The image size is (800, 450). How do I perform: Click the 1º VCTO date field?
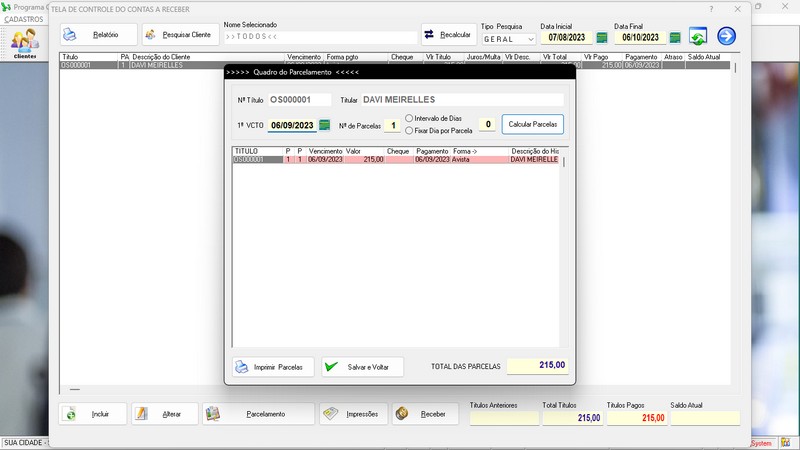(x=292, y=125)
